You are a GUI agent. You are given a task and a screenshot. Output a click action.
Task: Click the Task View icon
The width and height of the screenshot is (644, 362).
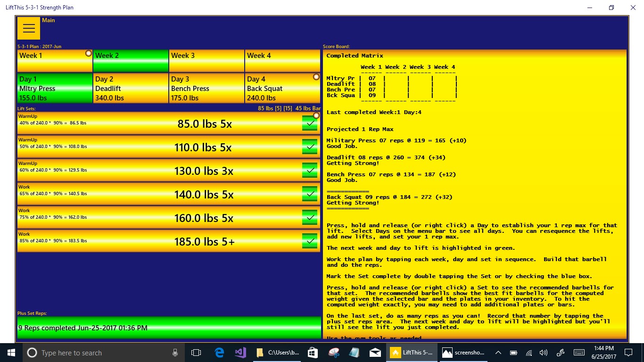tap(196, 353)
